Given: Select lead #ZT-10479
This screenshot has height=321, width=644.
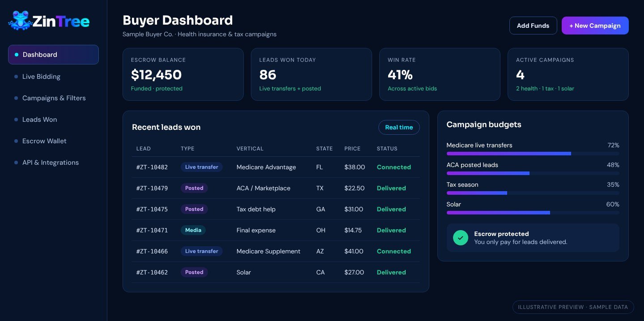Looking at the screenshot, I should point(152,188).
